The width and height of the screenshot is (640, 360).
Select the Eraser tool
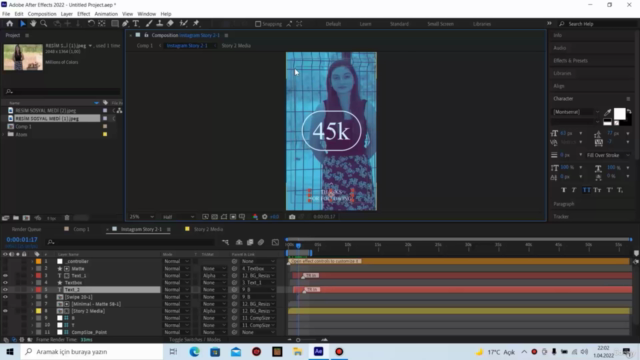tap(170, 24)
